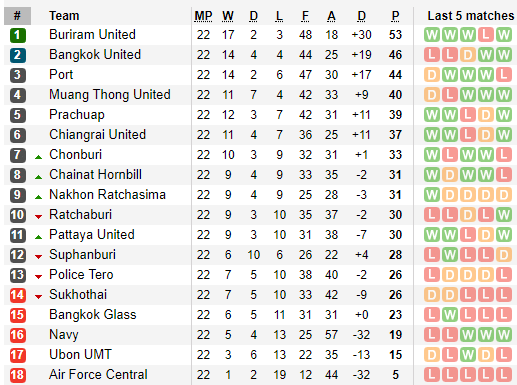Screen dimensions: 517x385
Task: Click the red rank 18 badge
Action: click(18, 375)
